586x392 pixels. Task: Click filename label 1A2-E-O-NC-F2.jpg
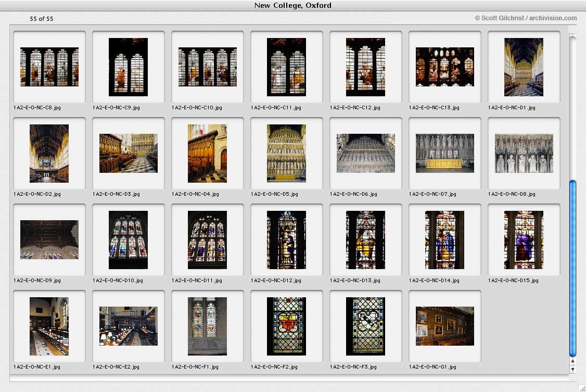tap(274, 367)
